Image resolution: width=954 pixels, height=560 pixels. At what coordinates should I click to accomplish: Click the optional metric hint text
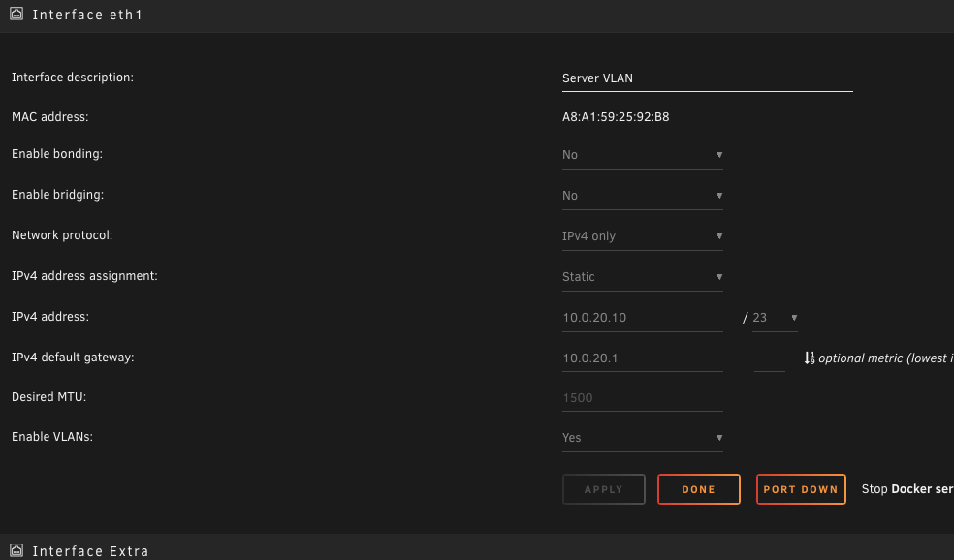[886, 358]
